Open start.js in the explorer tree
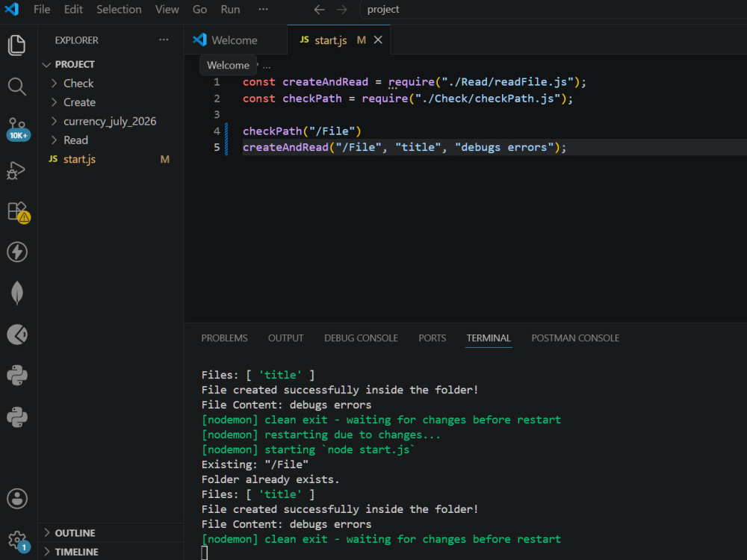The width and height of the screenshot is (747, 560). [111, 159]
